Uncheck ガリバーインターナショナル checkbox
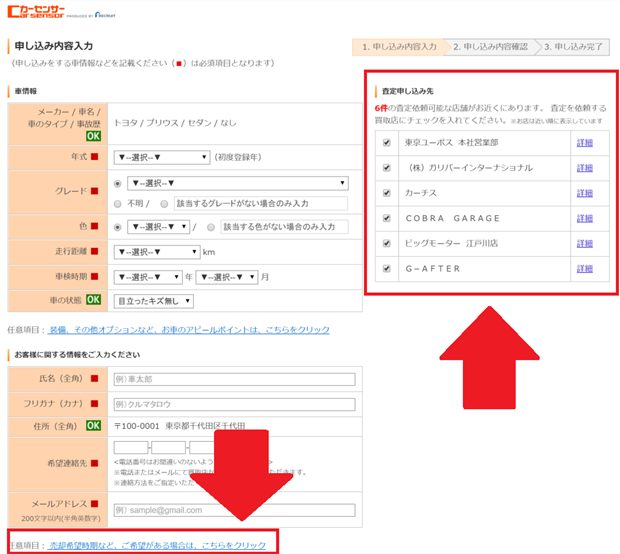 tap(387, 168)
